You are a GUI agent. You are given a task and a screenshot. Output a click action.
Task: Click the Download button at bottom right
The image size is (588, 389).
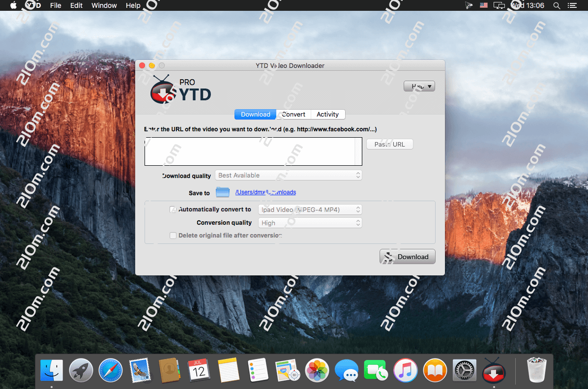click(407, 257)
